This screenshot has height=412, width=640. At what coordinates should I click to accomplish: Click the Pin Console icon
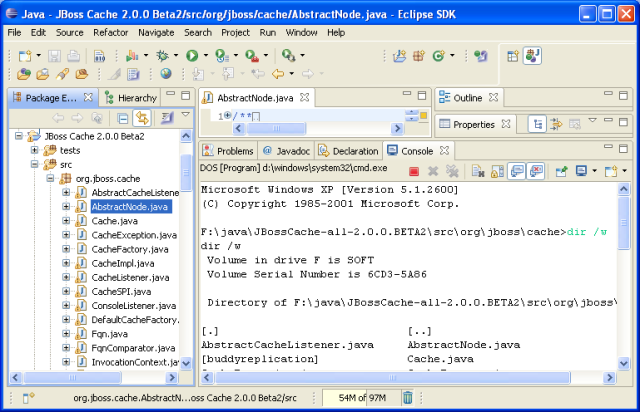[x=562, y=171]
